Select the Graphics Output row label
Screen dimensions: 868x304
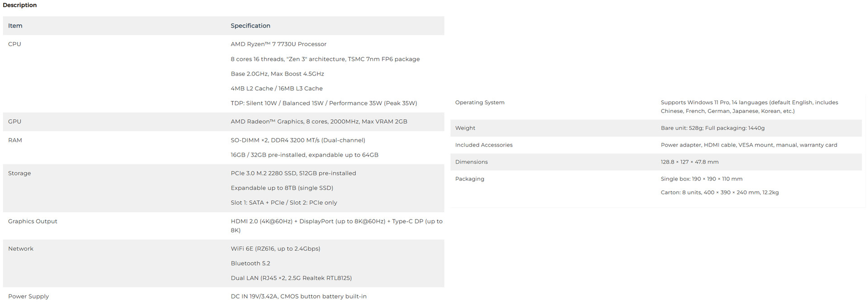(x=33, y=221)
